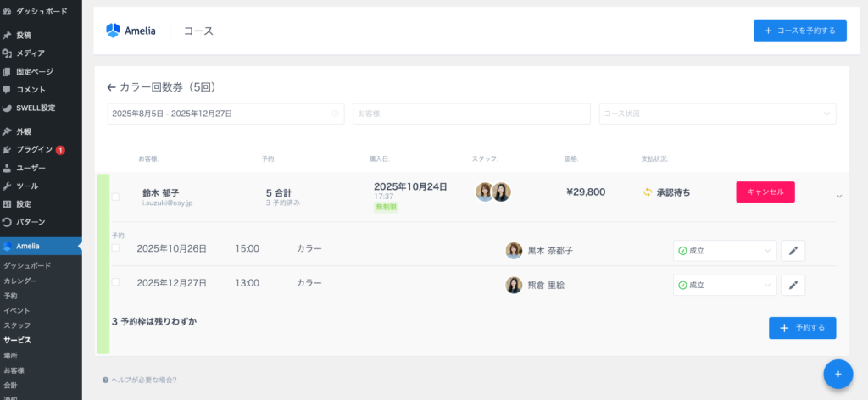Select the checkbox for 鈴木 郁子
Viewport: 868px width, 400px height.
115,197
